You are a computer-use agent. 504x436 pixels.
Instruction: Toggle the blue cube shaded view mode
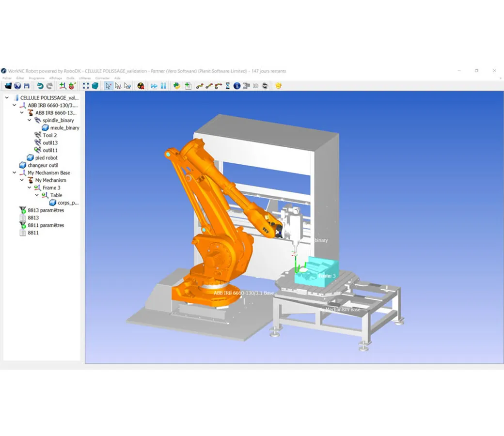94,86
